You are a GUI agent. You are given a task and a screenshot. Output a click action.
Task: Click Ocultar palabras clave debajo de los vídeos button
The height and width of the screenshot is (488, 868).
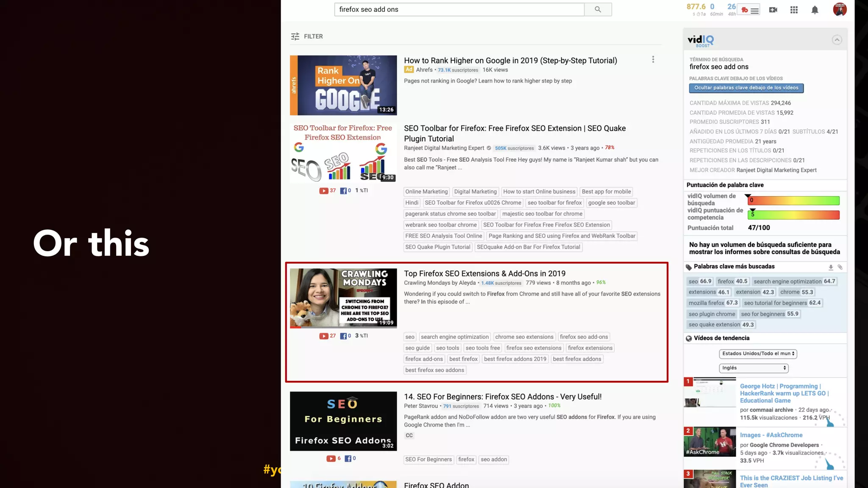(746, 88)
